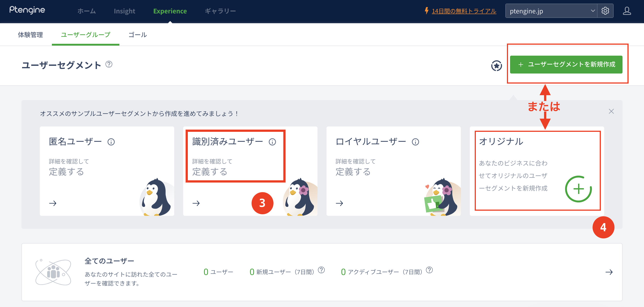
Task: Switch to 体験管理 tab
Action: [30, 35]
